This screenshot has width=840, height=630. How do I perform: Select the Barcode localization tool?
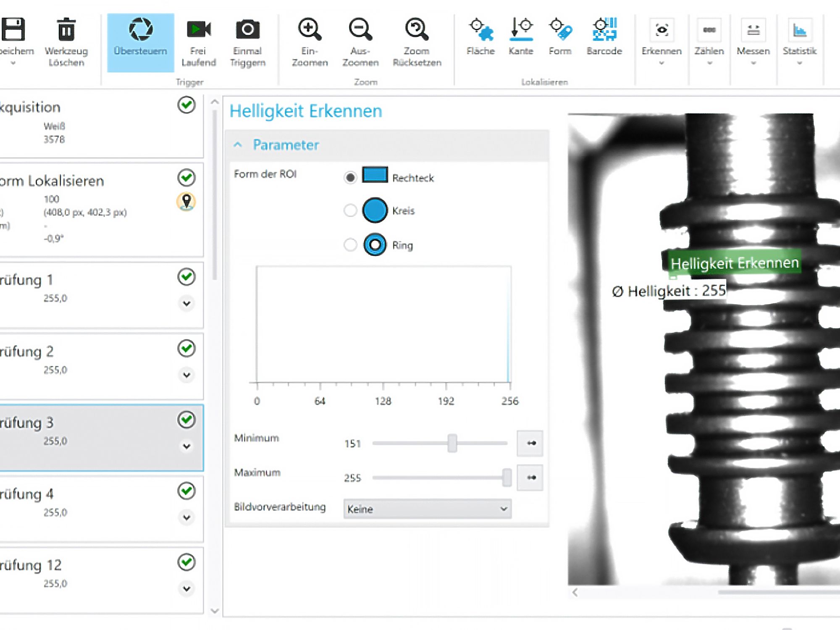tap(604, 37)
